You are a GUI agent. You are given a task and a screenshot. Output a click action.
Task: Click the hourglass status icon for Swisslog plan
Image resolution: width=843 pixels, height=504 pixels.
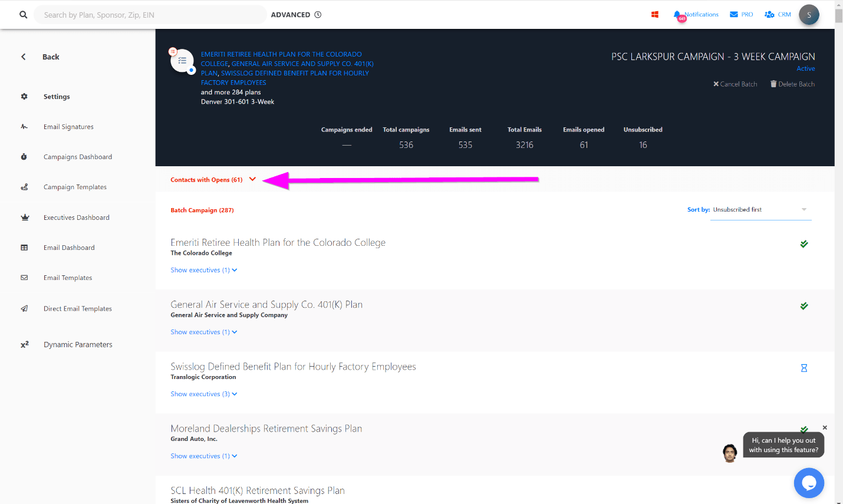pyautogui.click(x=804, y=368)
